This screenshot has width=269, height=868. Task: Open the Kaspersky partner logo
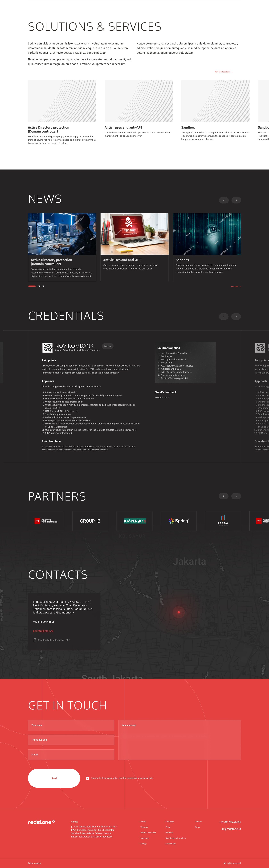(134, 521)
